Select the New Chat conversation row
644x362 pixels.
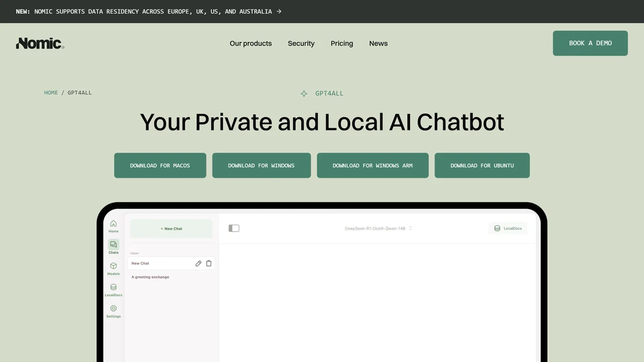tap(171, 263)
